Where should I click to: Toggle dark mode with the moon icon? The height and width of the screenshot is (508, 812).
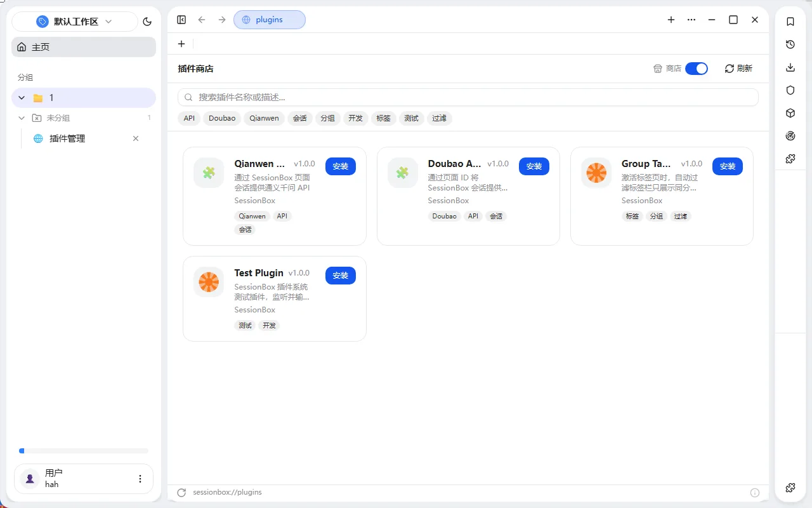pos(148,22)
